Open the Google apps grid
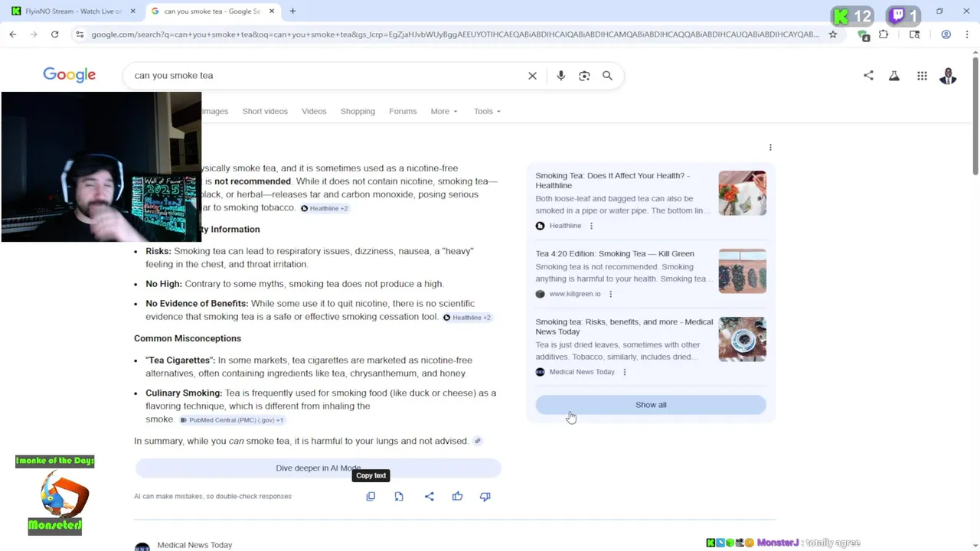Screen dimensions: 980x551 922,76
